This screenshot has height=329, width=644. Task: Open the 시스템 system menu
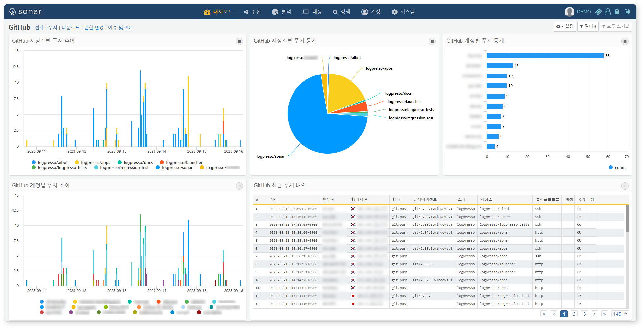tap(403, 12)
